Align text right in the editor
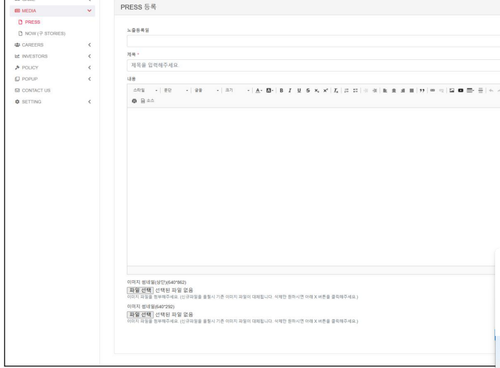The image size is (500, 368). tap(403, 90)
